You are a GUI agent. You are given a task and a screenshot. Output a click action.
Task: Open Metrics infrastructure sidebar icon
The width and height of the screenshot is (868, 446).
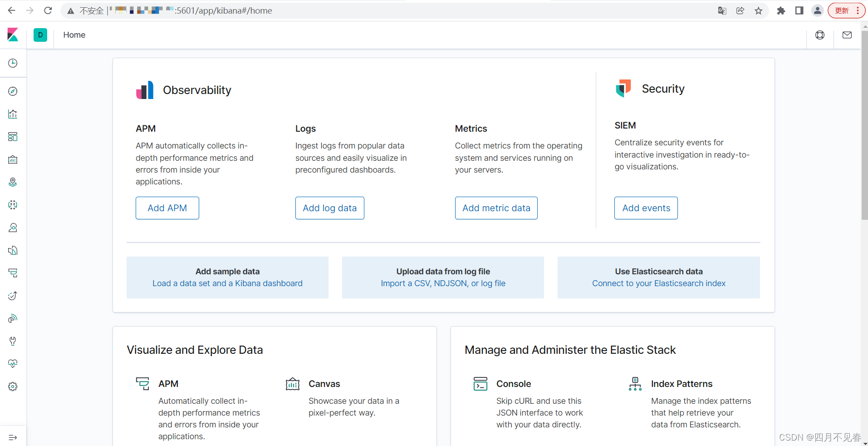coord(13,228)
